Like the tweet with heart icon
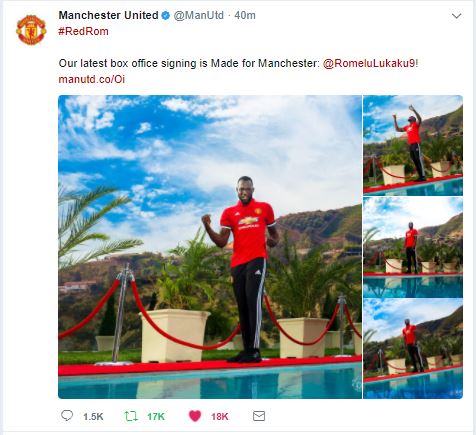This screenshot has width=476, height=435. (195, 416)
